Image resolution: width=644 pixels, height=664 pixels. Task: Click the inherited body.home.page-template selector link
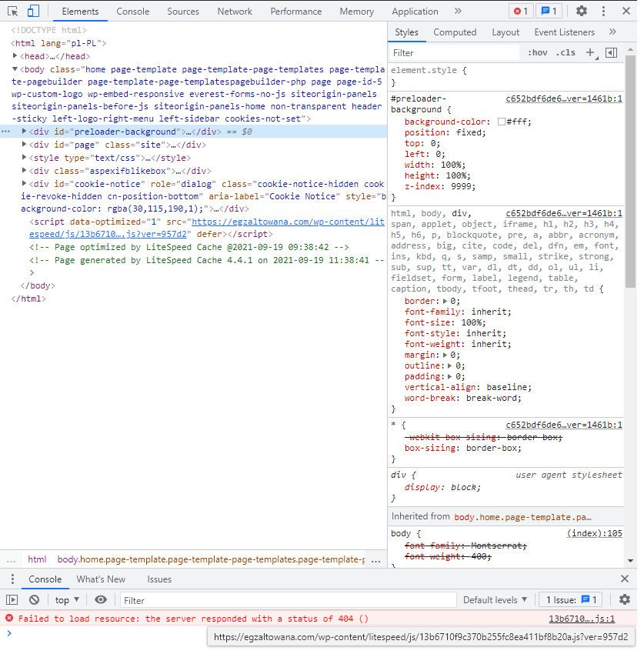tap(523, 517)
